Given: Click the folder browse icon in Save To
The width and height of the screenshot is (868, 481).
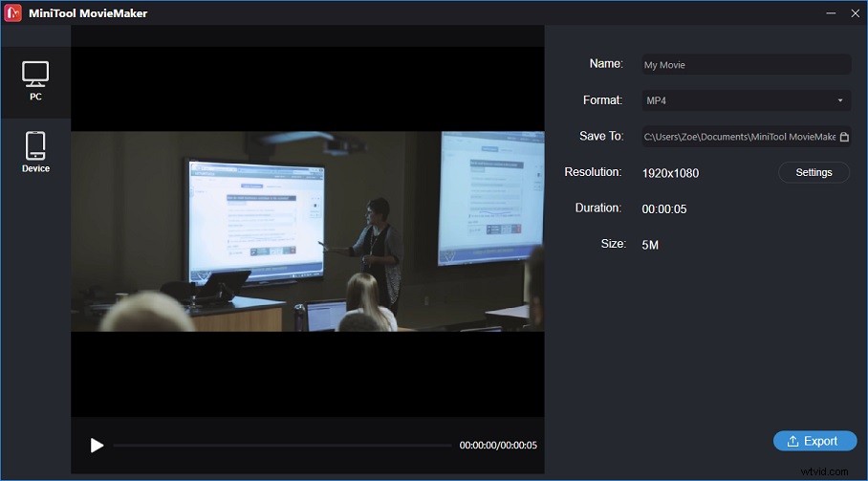Looking at the screenshot, I should [x=843, y=137].
